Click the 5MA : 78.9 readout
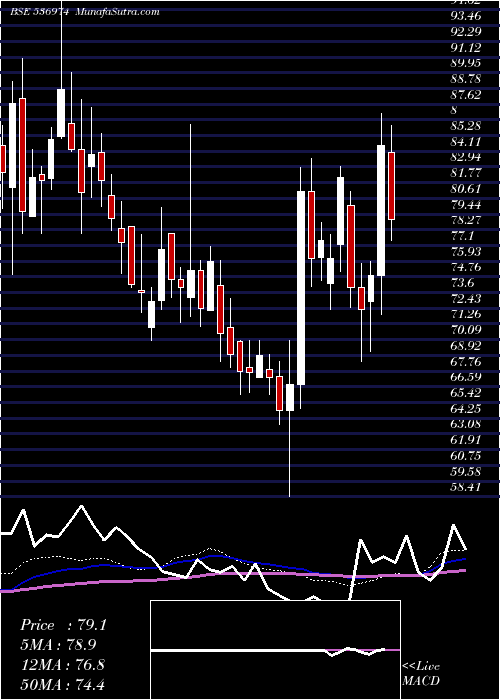This screenshot has height=700, width=500. coord(58,644)
